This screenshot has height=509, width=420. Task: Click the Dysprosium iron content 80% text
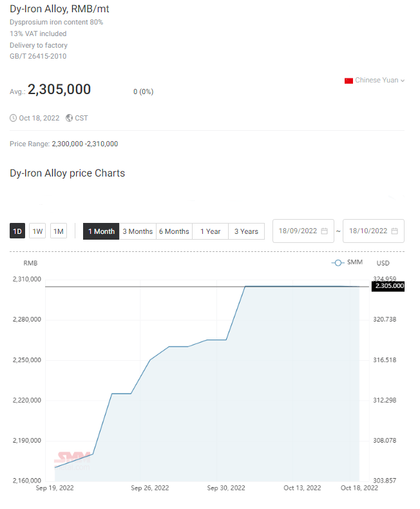[57, 22]
